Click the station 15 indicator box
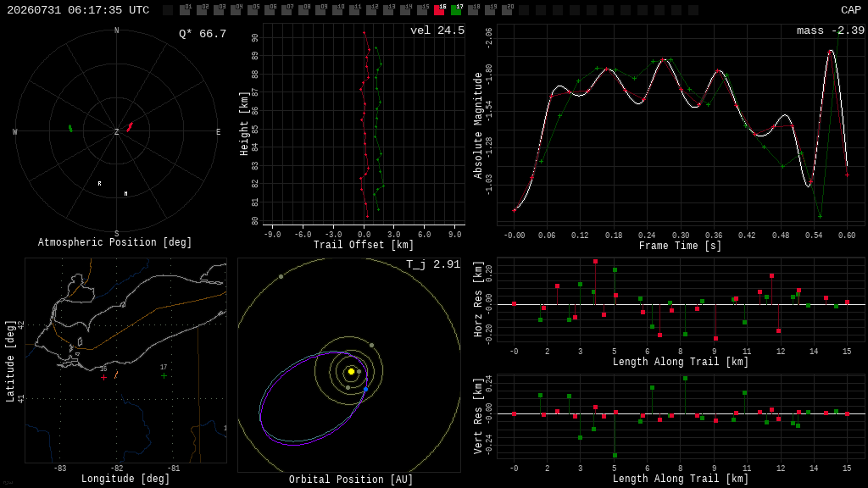The image size is (868, 488). point(422,9)
